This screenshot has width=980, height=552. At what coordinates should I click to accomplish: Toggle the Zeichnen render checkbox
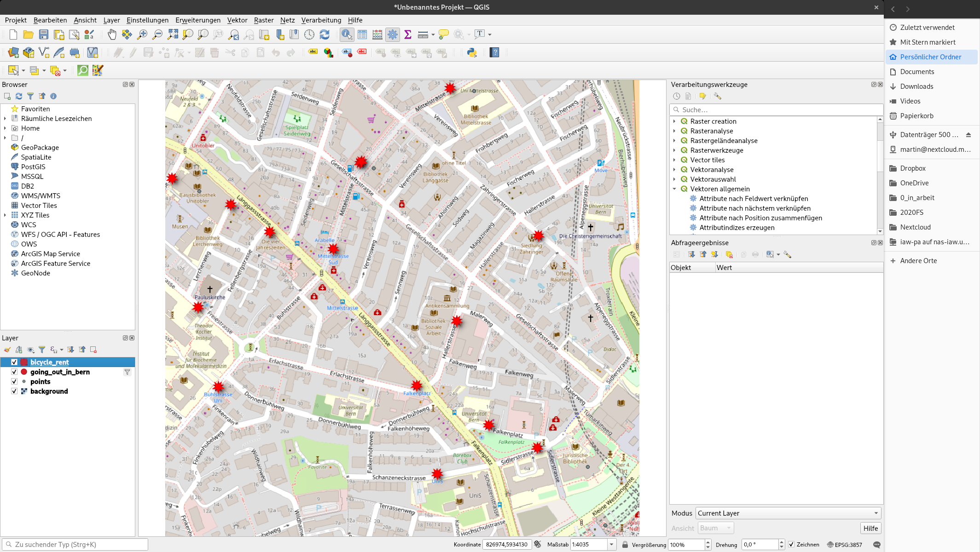tap(792, 545)
